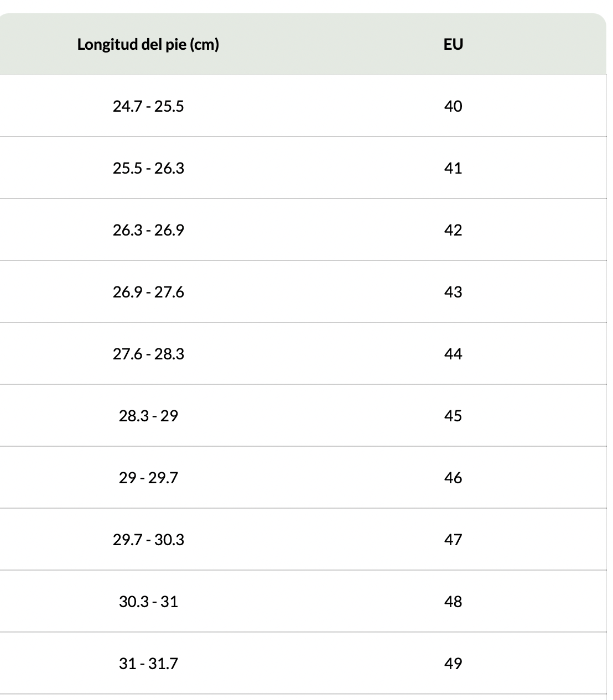Select EU size 46 cell
613x700 pixels.
click(x=453, y=478)
